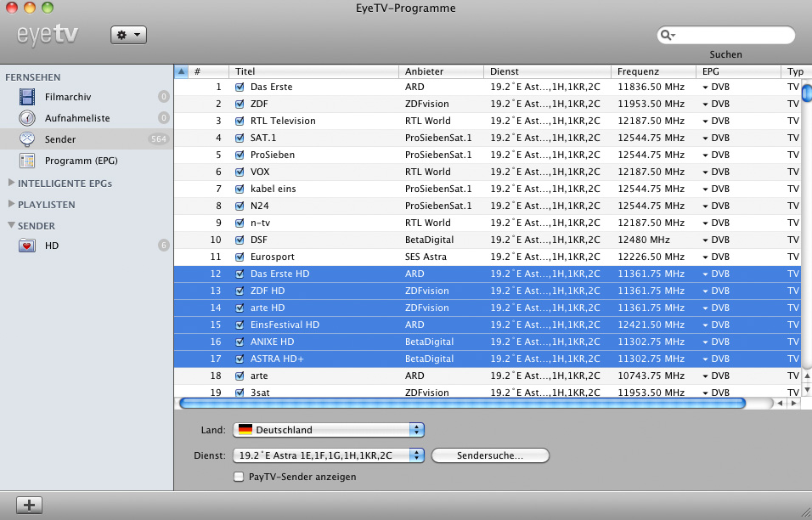
Task: Uncheck the Eurosport checkbox
Action: (240, 257)
